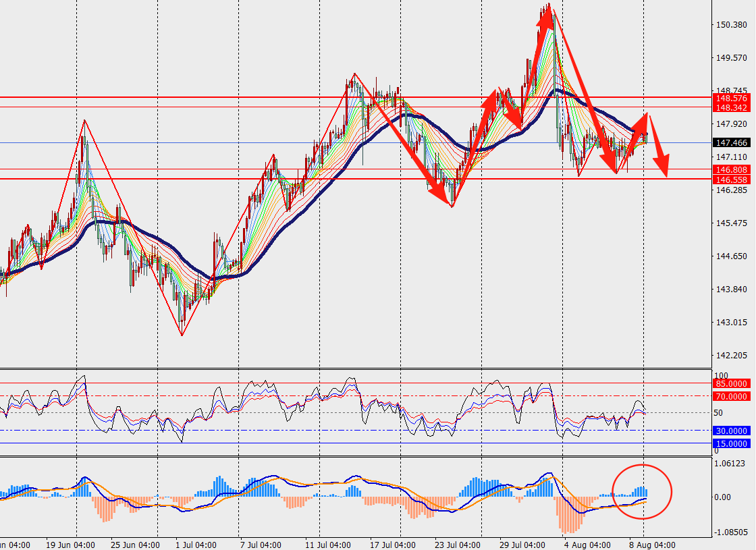756x550 pixels.
Task: Select the black 147.466 current price tag
Action: tap(732, 142)
